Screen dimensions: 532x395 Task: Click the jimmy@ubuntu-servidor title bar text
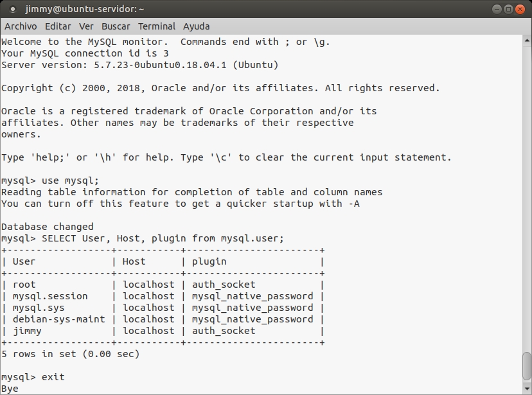(85, 9)
